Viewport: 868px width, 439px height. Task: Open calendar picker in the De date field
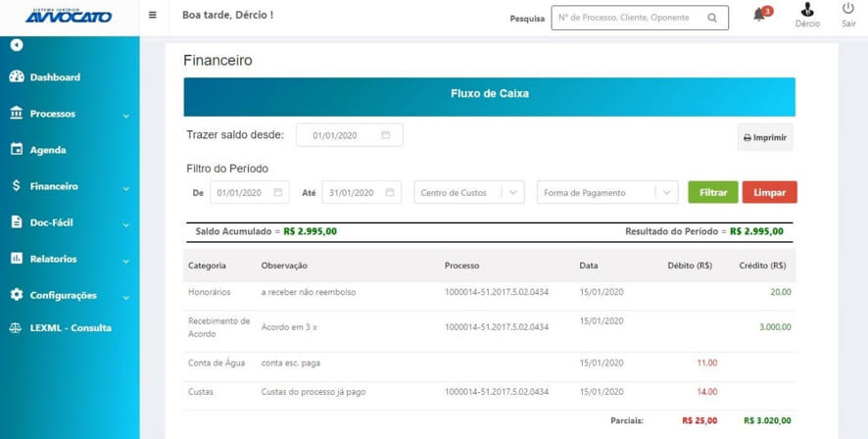pyautogui.click(x=278, y=193)
